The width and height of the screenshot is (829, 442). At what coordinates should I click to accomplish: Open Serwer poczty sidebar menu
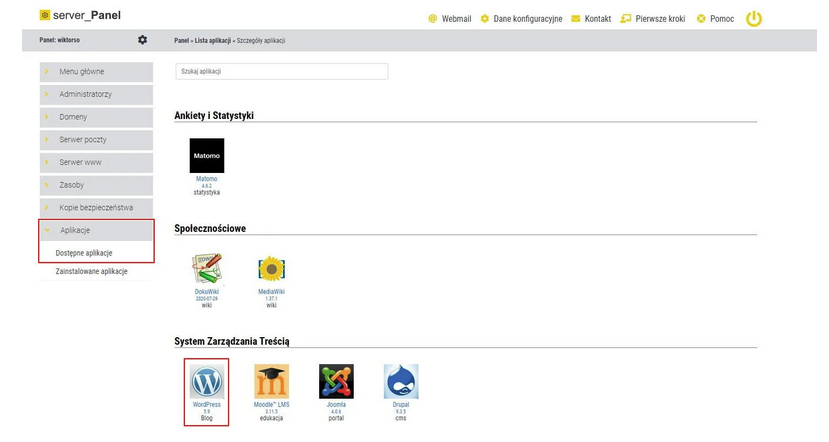pyautogui.click(x=96, y=139)
